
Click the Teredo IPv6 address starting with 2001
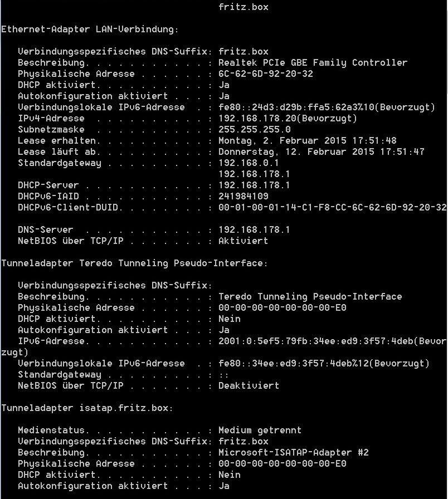coord(315,341)
